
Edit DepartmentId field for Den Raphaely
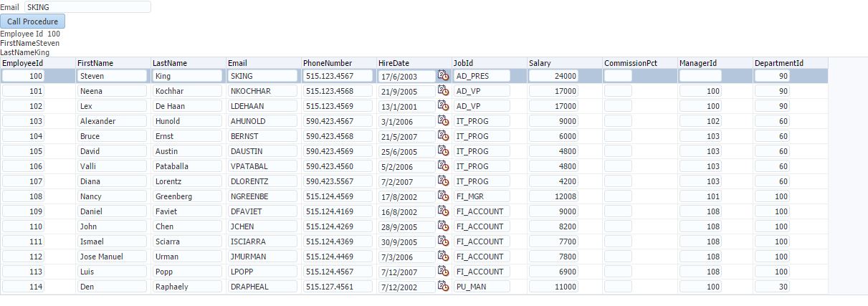772,287
